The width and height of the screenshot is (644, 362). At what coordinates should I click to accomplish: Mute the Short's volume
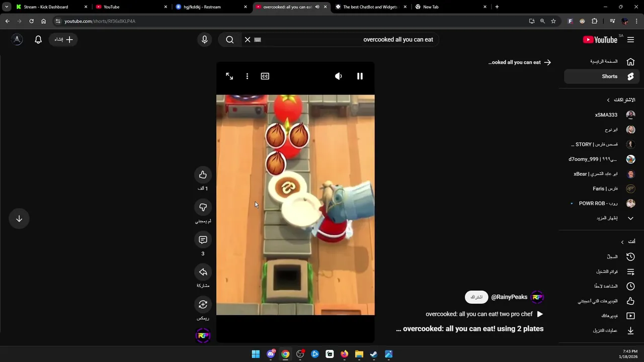339,76
